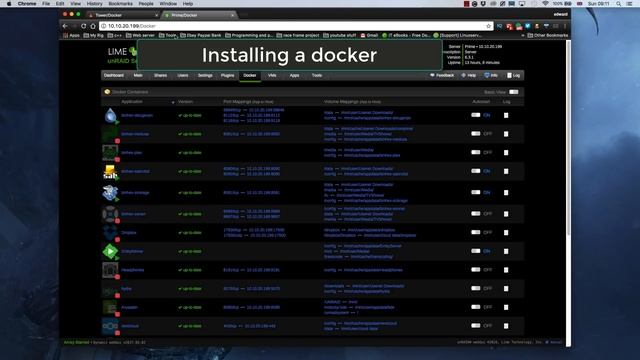Click the Dropbox container name link

tap(129, 233)
